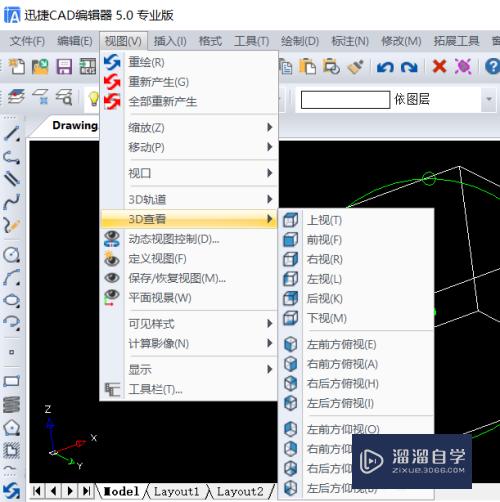Click the red X delete icon
This screenshot has width=500, height=502.
[439, 66]
